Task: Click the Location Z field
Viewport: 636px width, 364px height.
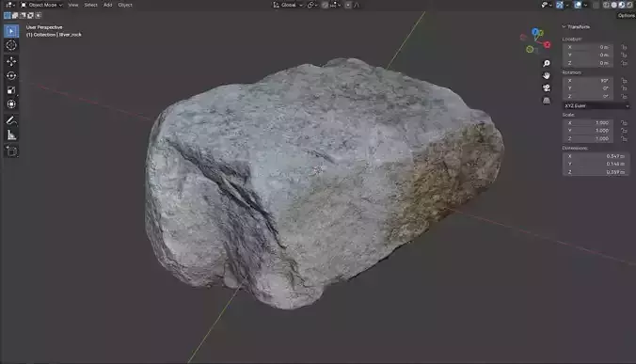Action: 587,63
